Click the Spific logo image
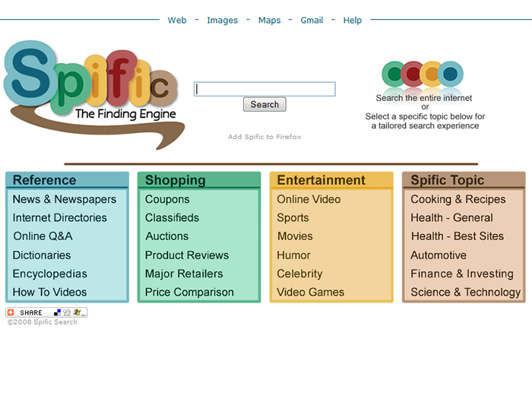 click(94, 95)
